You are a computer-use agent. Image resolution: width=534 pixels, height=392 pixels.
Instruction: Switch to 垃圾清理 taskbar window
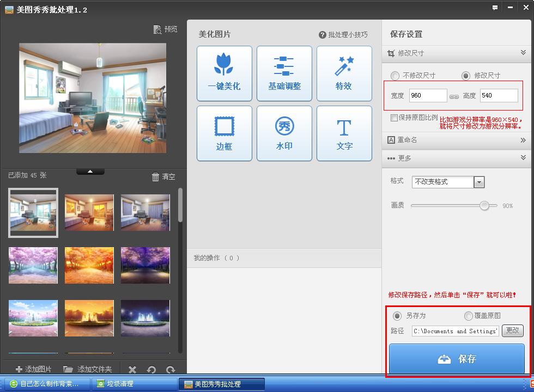click(x=134, y=384)
